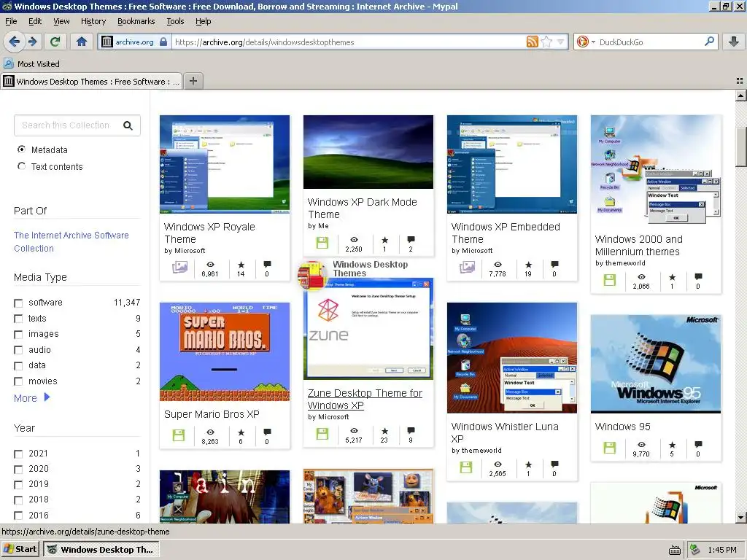Click the keyboard tray icon

pos(675,550)
